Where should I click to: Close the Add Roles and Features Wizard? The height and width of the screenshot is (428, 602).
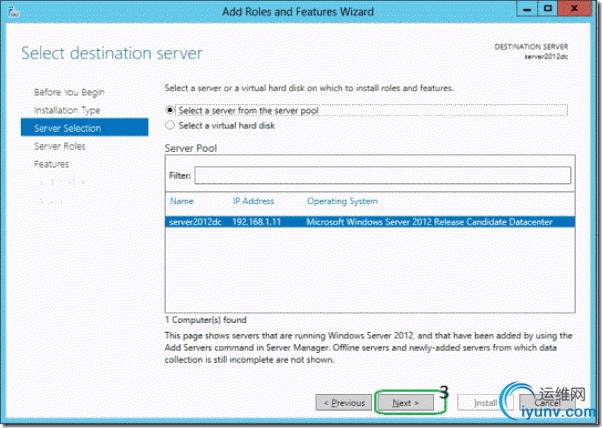[574, 8]
